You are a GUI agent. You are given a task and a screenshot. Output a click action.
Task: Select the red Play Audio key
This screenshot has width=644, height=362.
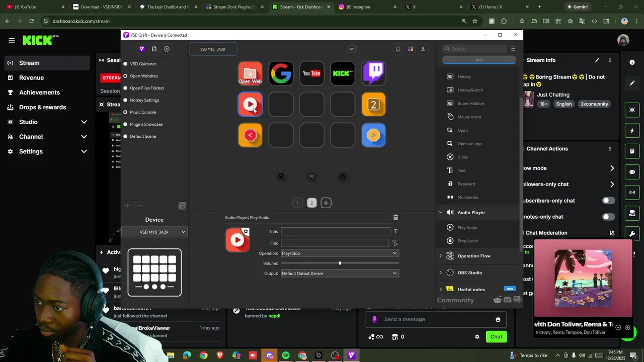pyautogui.click(x=250, y=104)
